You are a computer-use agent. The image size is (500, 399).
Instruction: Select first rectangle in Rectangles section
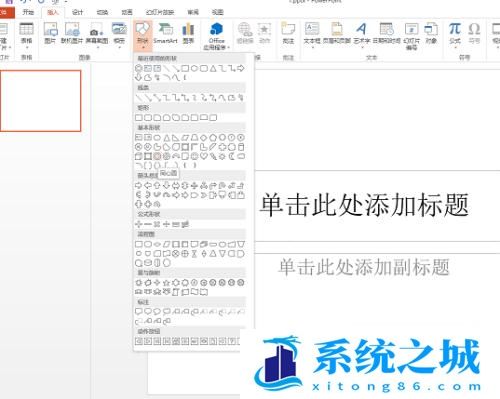(x=138, y=118)
